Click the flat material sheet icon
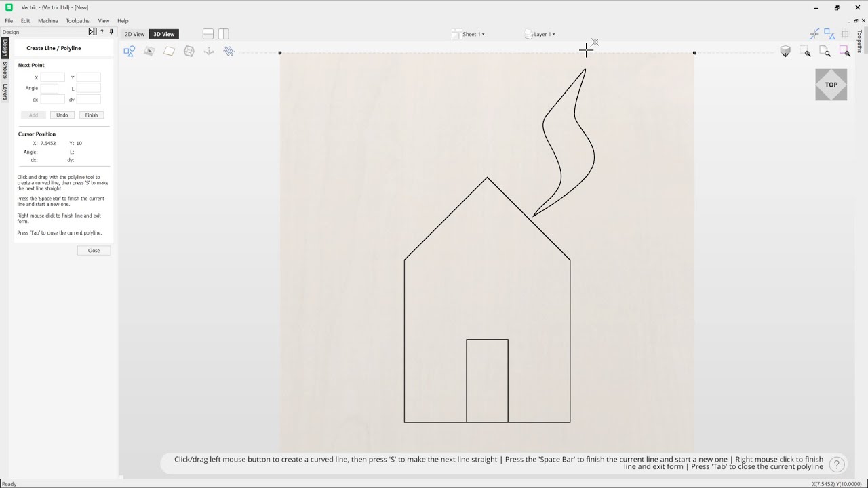This screenshot has height=488, width=868. tap(169, 51)
